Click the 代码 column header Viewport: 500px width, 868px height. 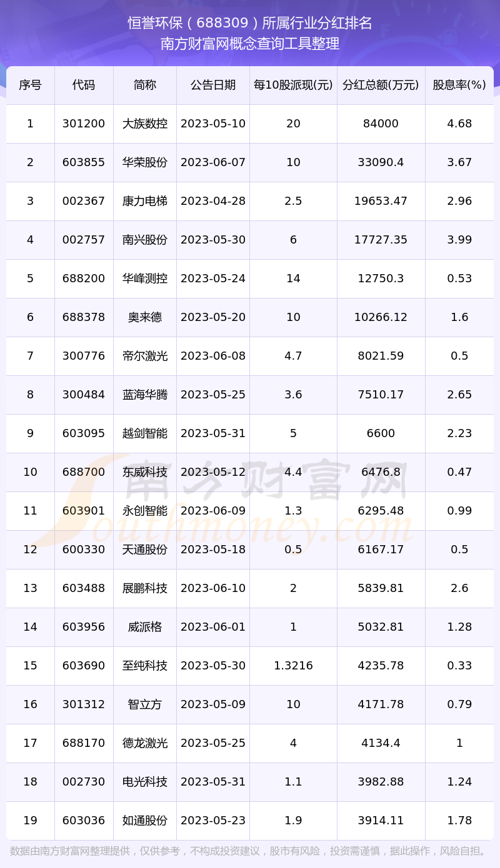[84, 85]
